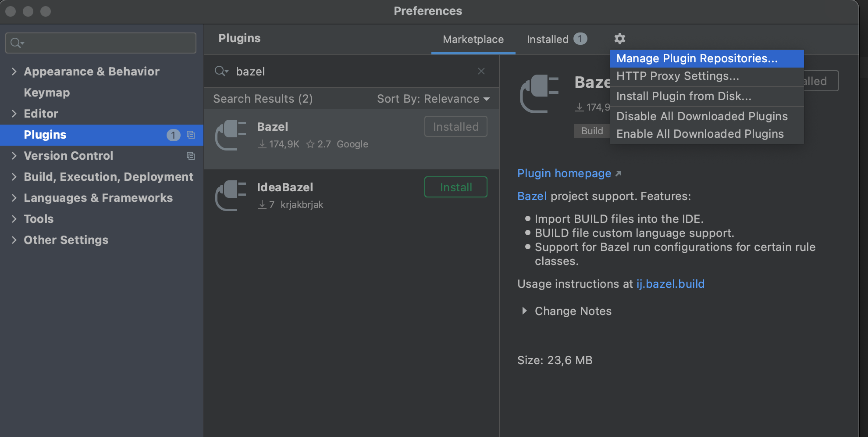Viewport: 868px width, 437px height.
Task: Switch to the Installed tab
Action: click(557, 39)
